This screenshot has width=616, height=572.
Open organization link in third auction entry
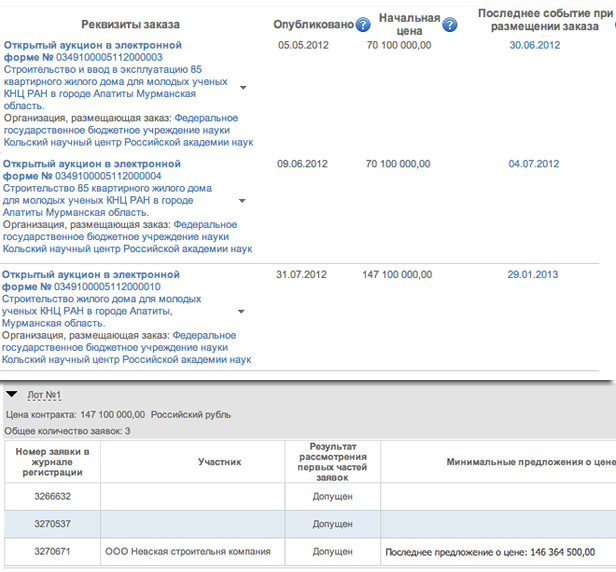click(x=126, y=347)
